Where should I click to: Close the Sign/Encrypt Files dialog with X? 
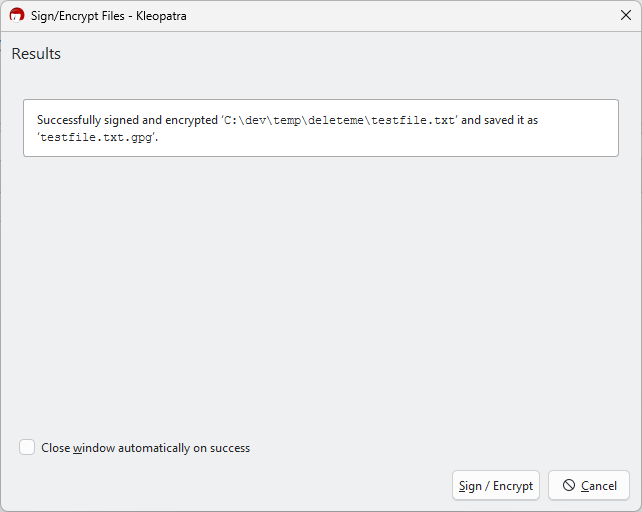(x=626, y=16)
